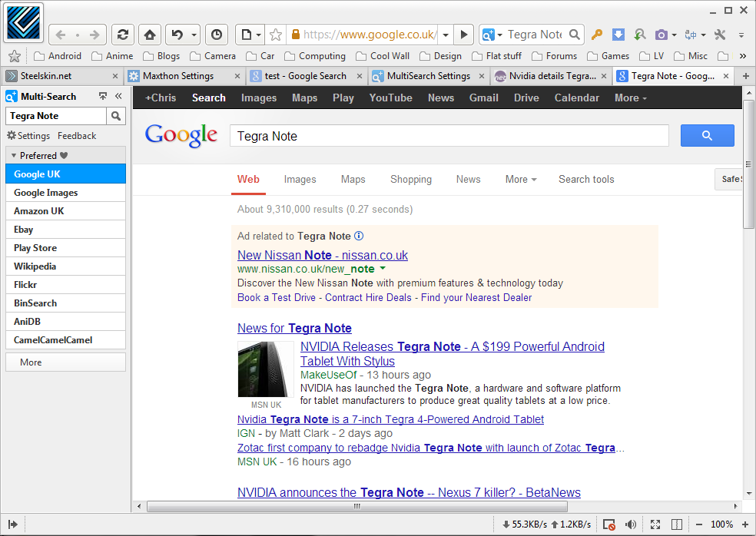This screenshot has width=756, height=536.
Task: Select Amazon UK in Multi-Search list
Action: point(39,211)
